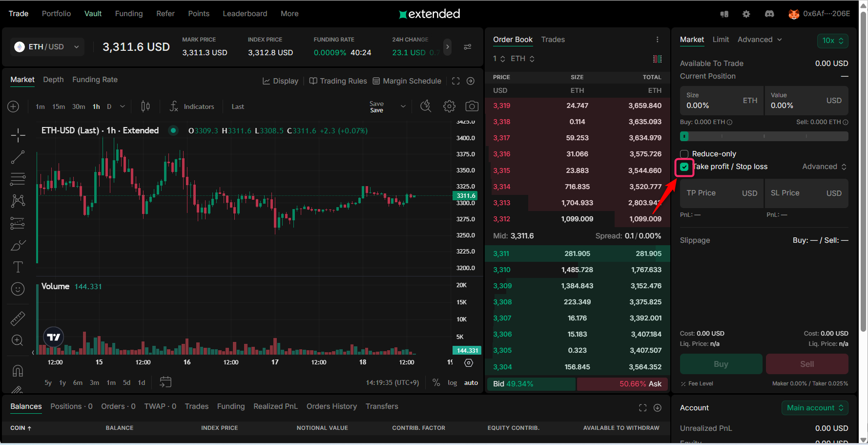The width and height of the screenshot is (868, 445).
Task: Click the Margin Schedule link
Action: (x=407, y=81)
